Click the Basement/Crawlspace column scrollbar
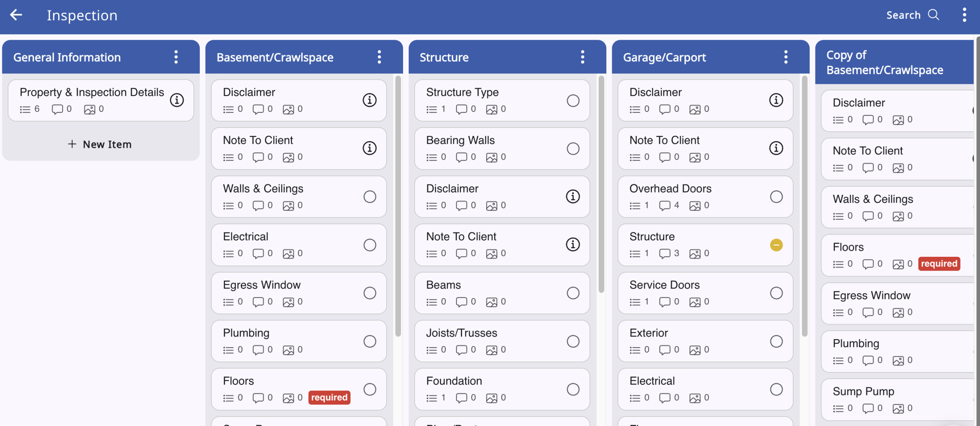The image size is (980, 426). click(x=398, y=207)
